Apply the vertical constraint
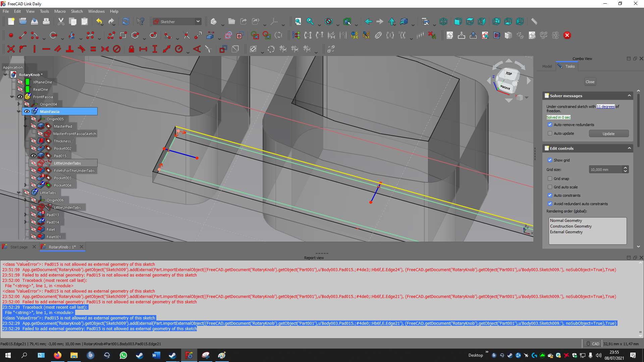 35,49
